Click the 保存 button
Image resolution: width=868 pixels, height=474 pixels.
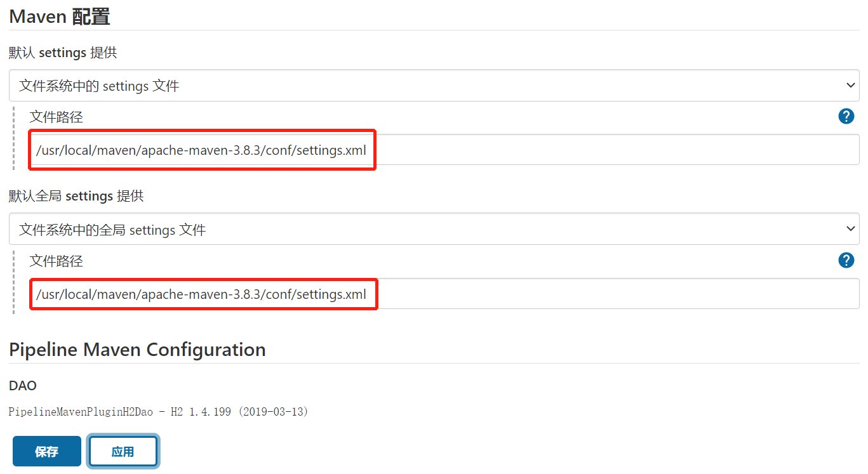[47, 451]
